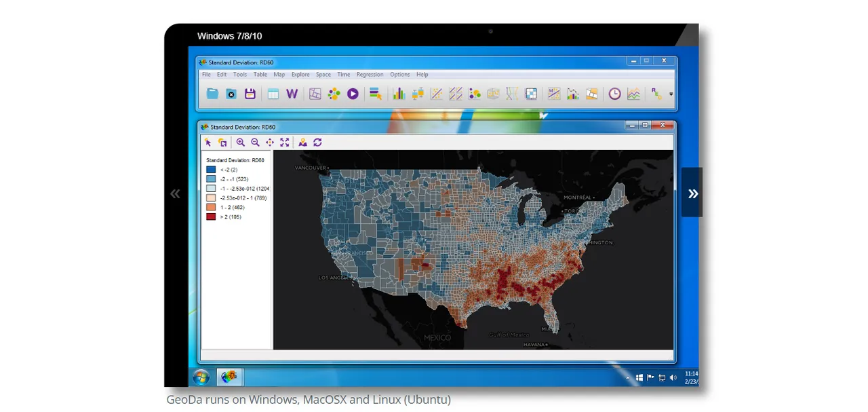
Task: Select the cluster maps toolbar icon
Action: [x=592, y=94]
